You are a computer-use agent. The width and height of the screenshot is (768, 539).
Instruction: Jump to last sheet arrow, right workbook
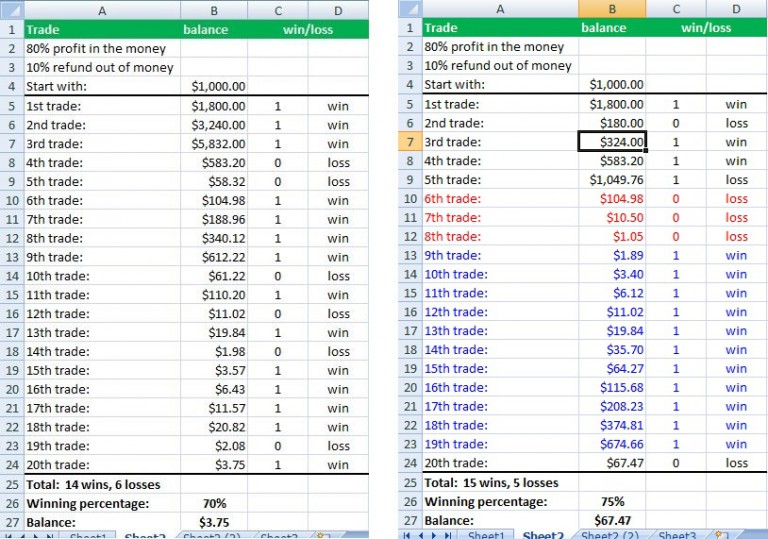tap(447, 535)
